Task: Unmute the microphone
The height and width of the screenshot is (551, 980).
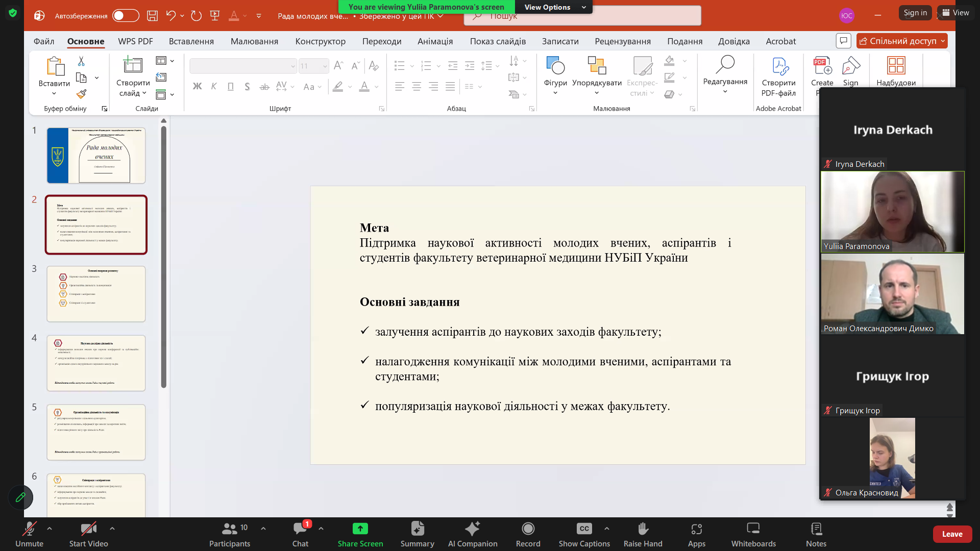Action: click(x=29, y=529)
